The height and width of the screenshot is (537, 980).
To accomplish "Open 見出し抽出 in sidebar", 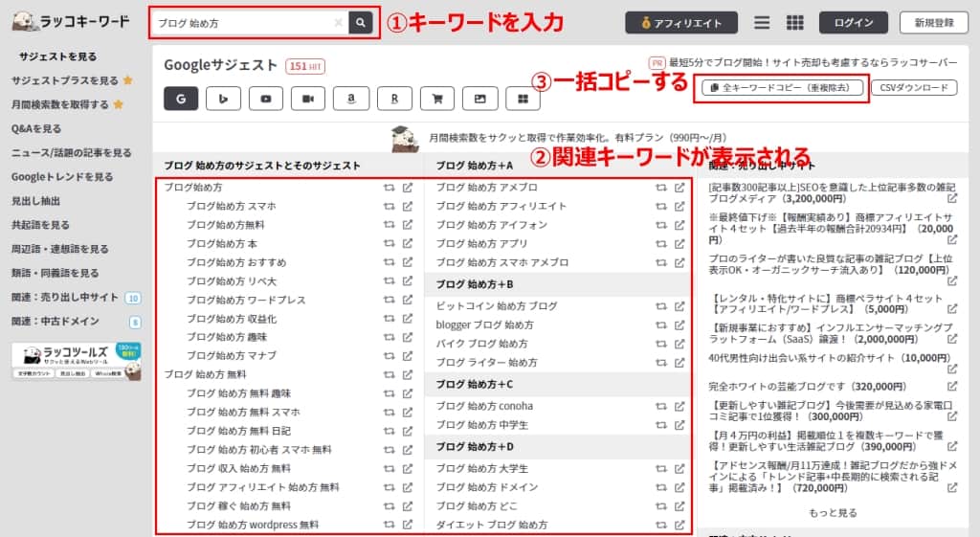I will point(35,201).
